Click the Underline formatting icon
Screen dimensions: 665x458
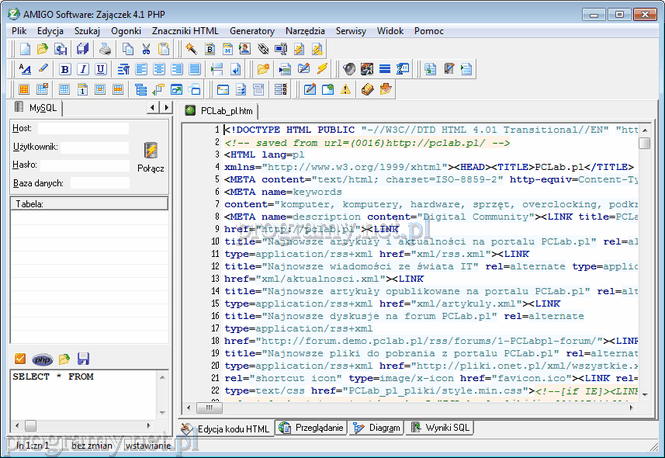pos(100,69)
